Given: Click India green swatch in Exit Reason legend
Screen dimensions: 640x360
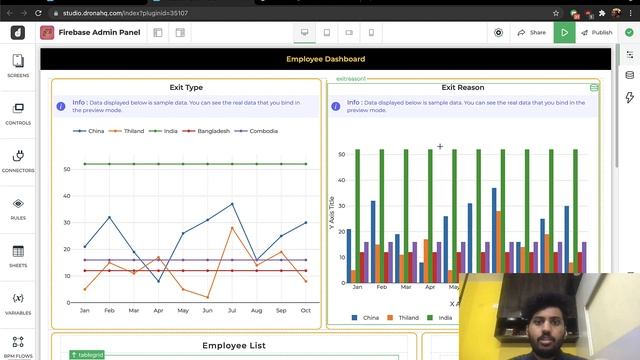Looking at the screenshot, I should click(x=430, y=318).
